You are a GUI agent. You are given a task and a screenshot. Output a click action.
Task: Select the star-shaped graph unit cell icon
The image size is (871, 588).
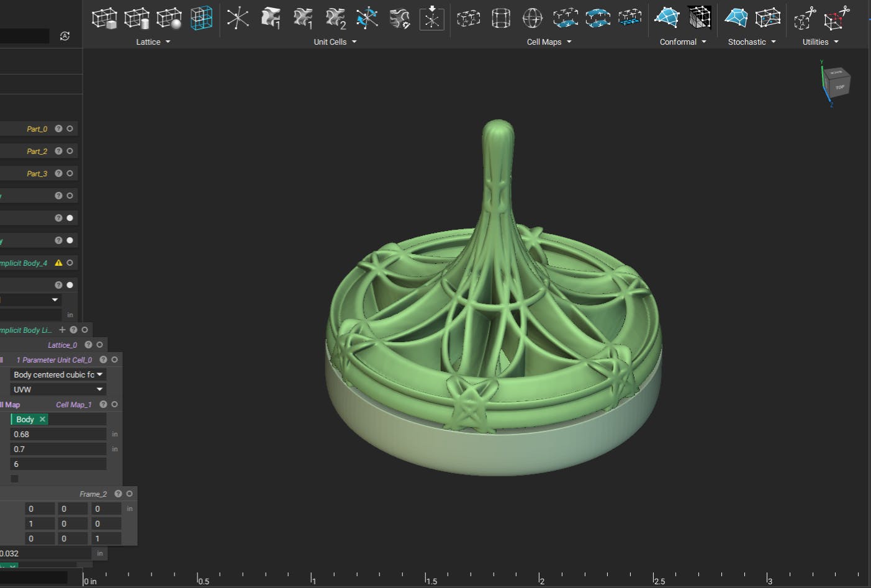click(238, 19)
